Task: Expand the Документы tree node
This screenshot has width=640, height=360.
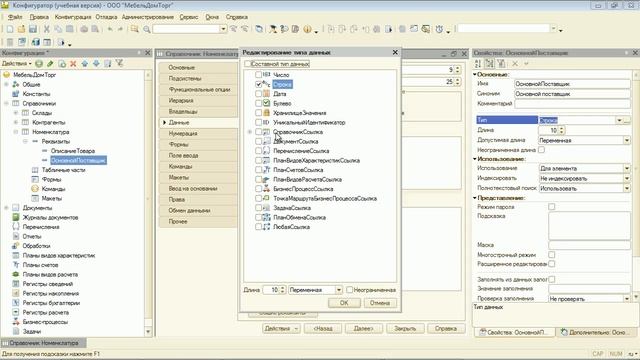Action: pyautogui.click(x=6, y=208)
